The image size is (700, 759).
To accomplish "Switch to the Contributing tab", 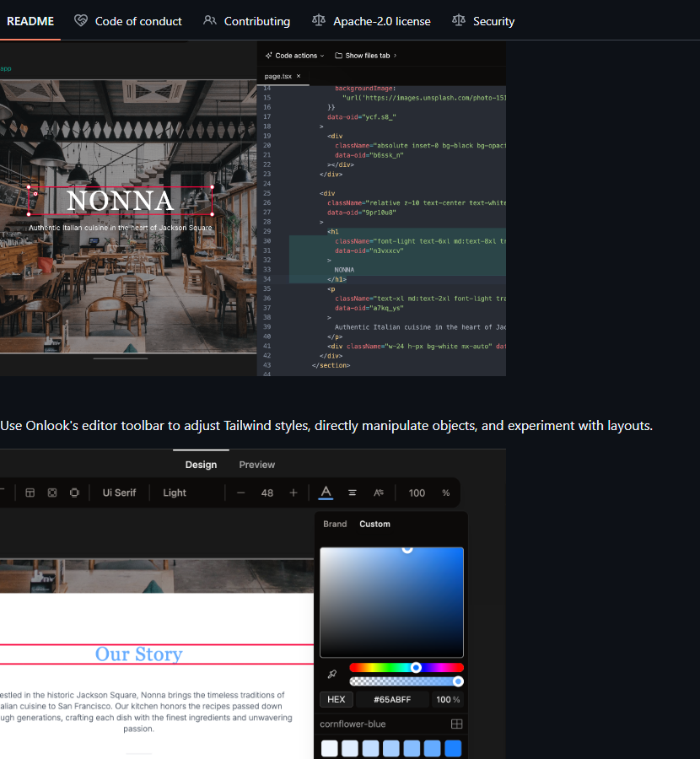I will tap(247, 21).
